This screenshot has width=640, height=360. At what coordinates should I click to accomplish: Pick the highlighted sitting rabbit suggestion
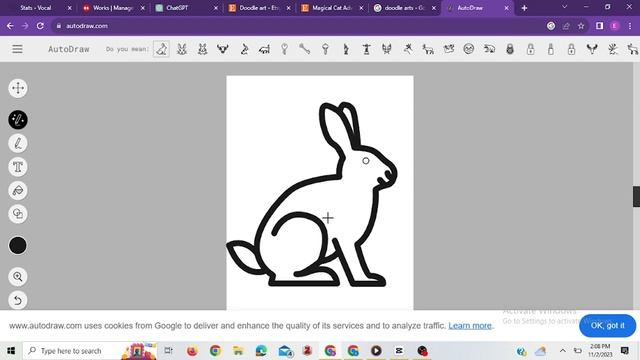click(161, 49)
